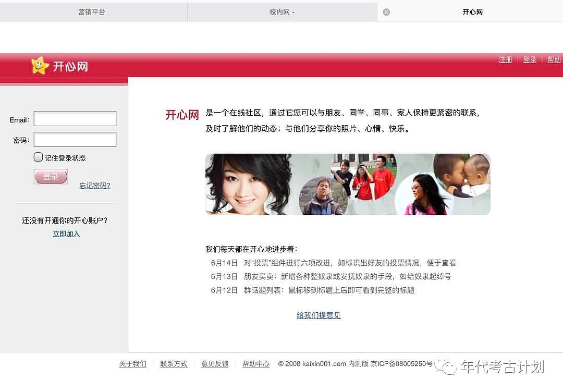Open the 帮助中心 footer link

click(256, 364)
